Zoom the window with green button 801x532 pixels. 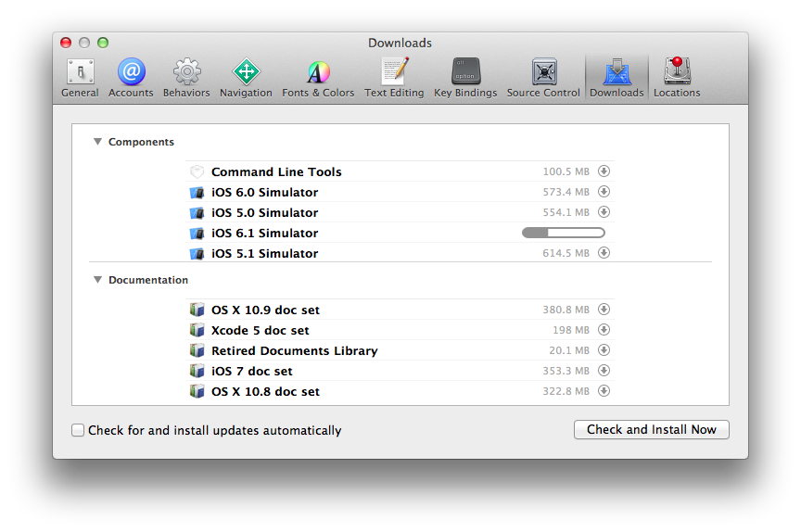[x=103, y=43]
